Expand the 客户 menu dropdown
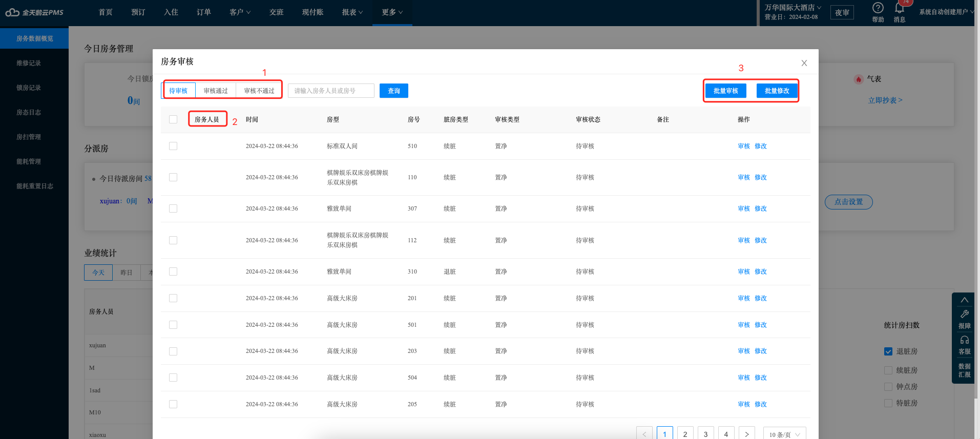The height and width of the screenshot is (439, 980). pyautogui.click(x=240, y=12)
